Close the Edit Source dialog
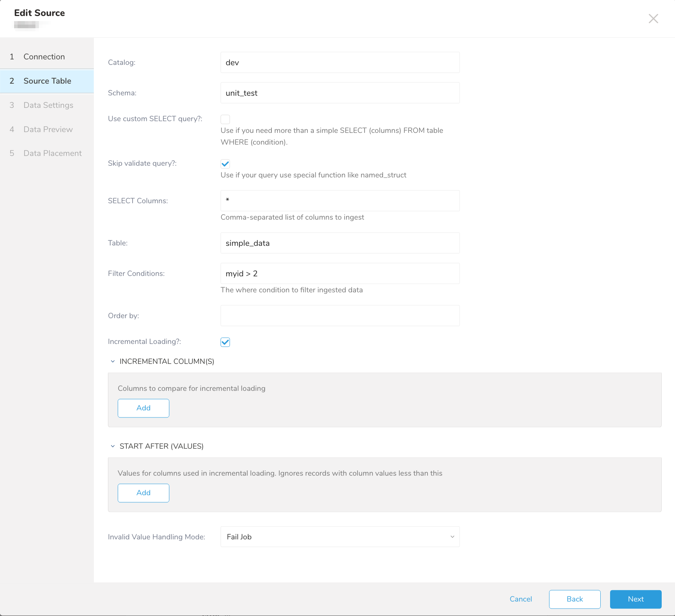Screen dimensions: 675x616 pos(653,19)
